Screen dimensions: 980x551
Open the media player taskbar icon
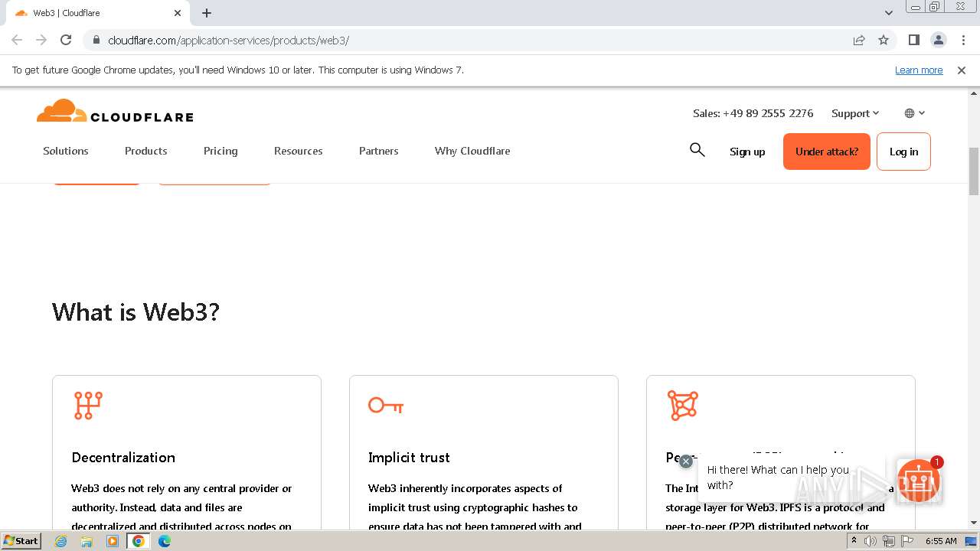(113, 541)
